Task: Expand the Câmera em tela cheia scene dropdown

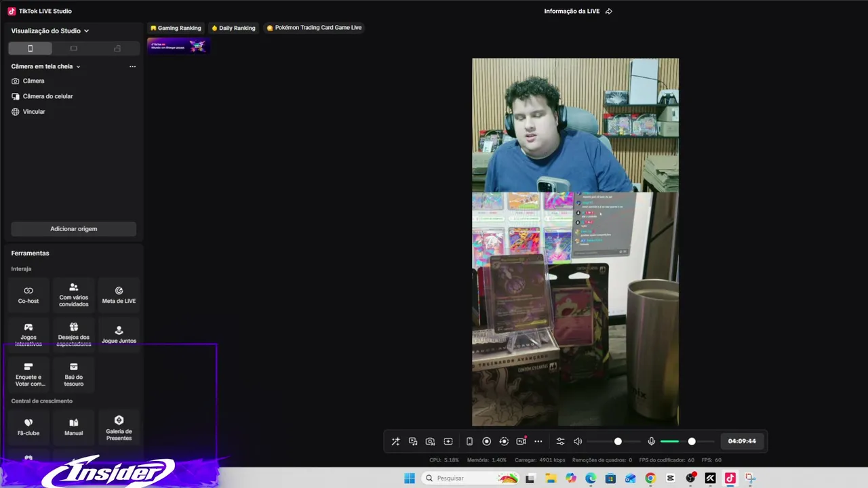Action: pyautogui.click(x=46, y=66)
